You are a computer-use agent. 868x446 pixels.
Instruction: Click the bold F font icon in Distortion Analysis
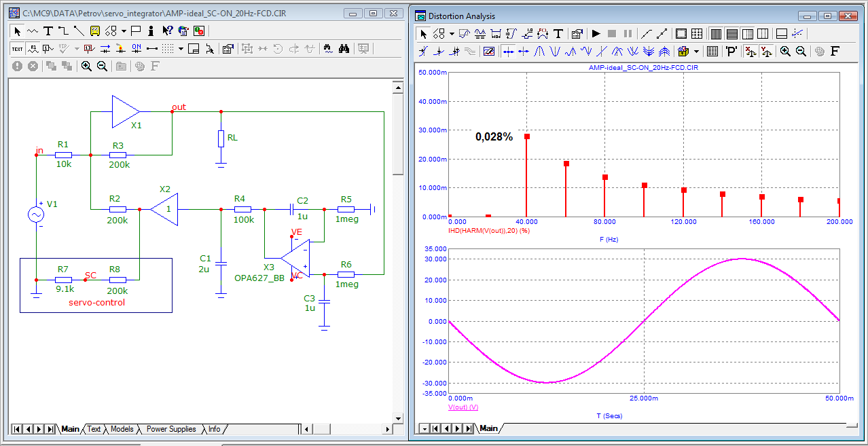pos(835,50)
